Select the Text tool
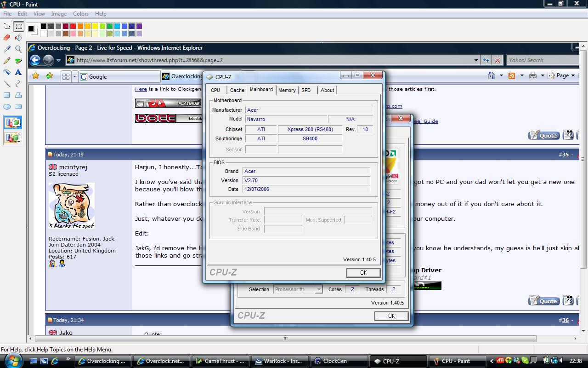Viewport: 588px width, 368px height. 18,72
